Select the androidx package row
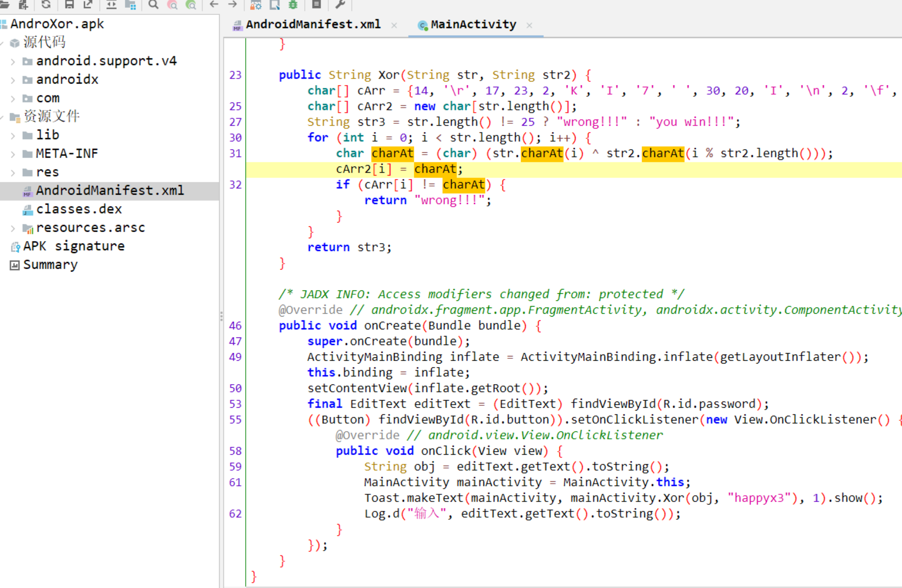Image resolution: width=902 pixels, height=588 pixels. tap(67, 79)
